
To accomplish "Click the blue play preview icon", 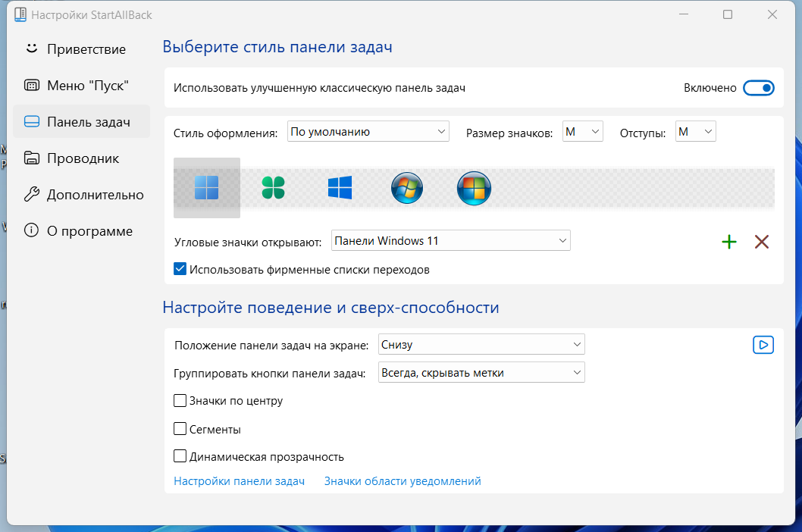I will tap(763, 345).
